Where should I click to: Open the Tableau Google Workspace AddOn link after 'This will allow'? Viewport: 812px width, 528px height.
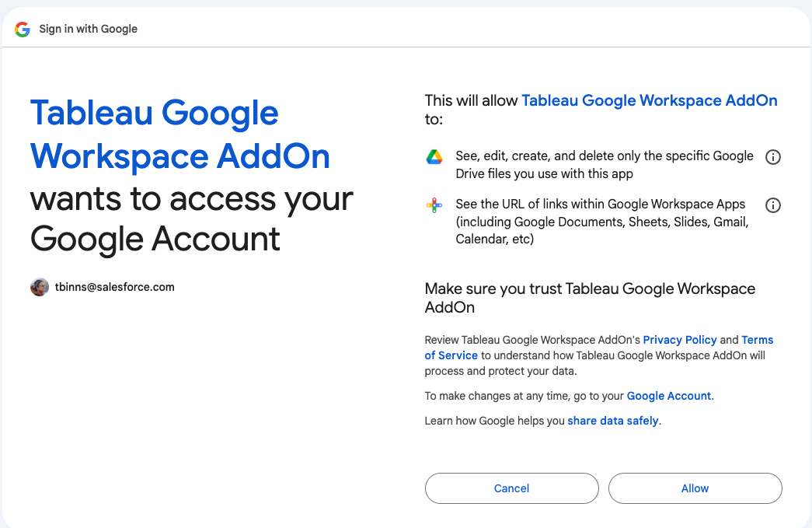pyautogui.click(x=650, y=100)
